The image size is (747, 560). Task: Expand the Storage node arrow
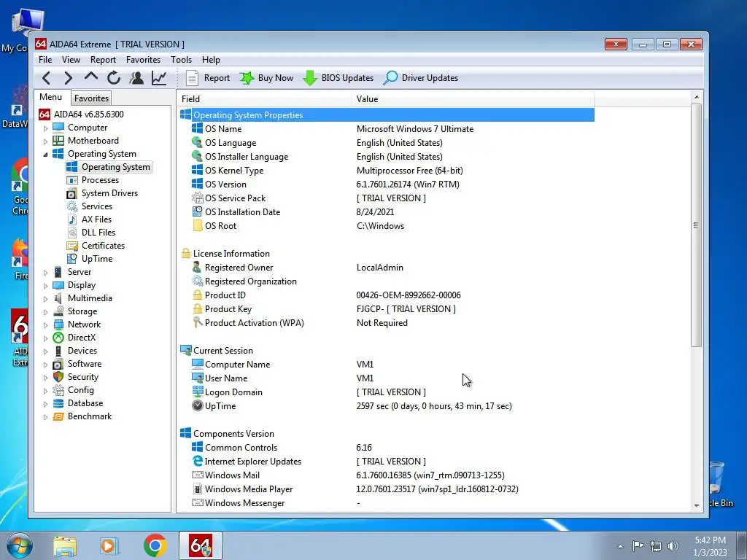pyautogui.click(x=45, y=311)
